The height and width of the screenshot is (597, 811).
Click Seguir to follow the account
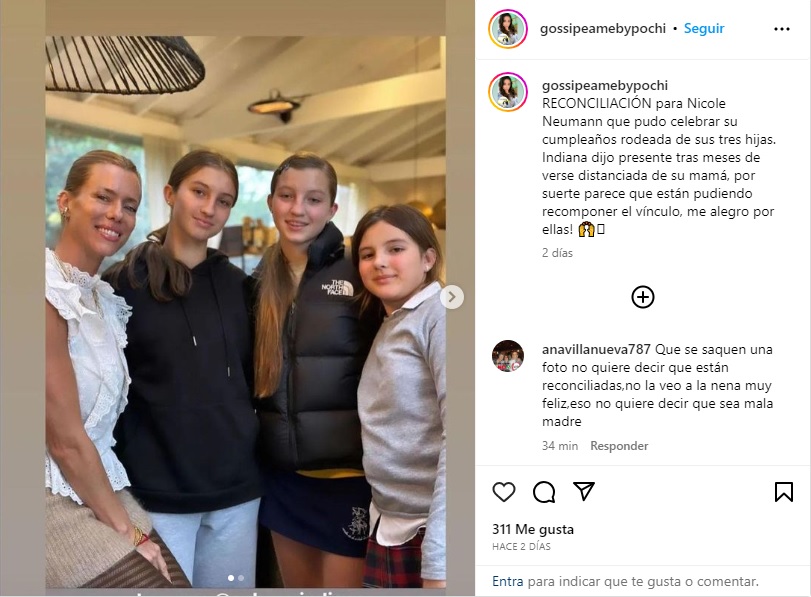click(x=704, y=28)
